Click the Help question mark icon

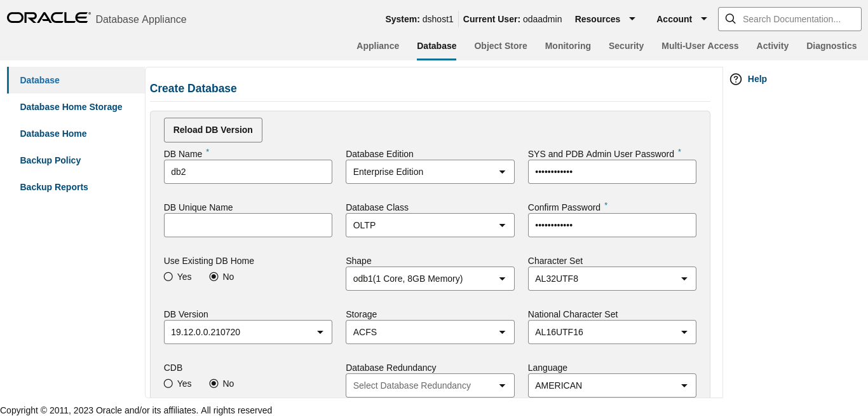point(736,79)
